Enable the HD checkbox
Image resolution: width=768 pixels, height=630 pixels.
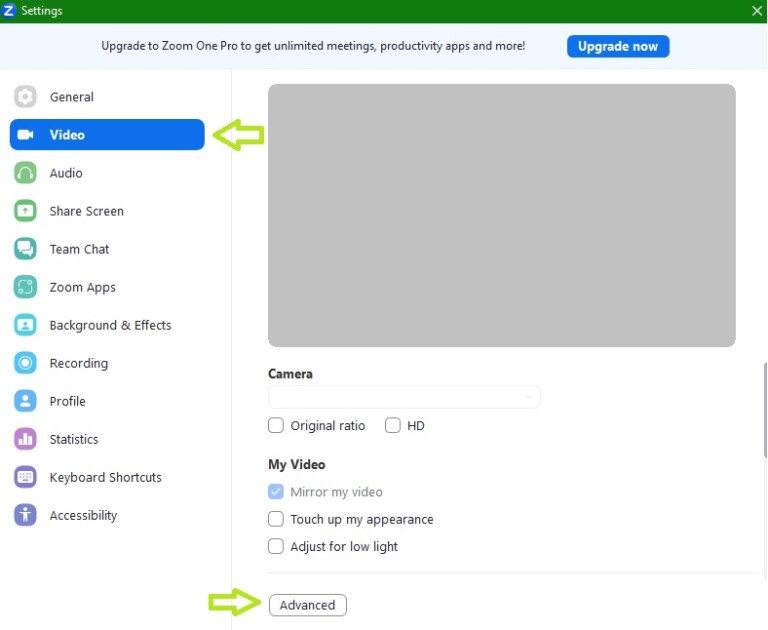click(393, 425)
